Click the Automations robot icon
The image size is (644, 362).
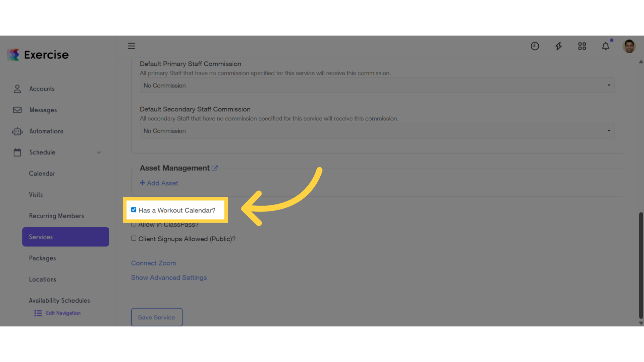click(17, 131)
